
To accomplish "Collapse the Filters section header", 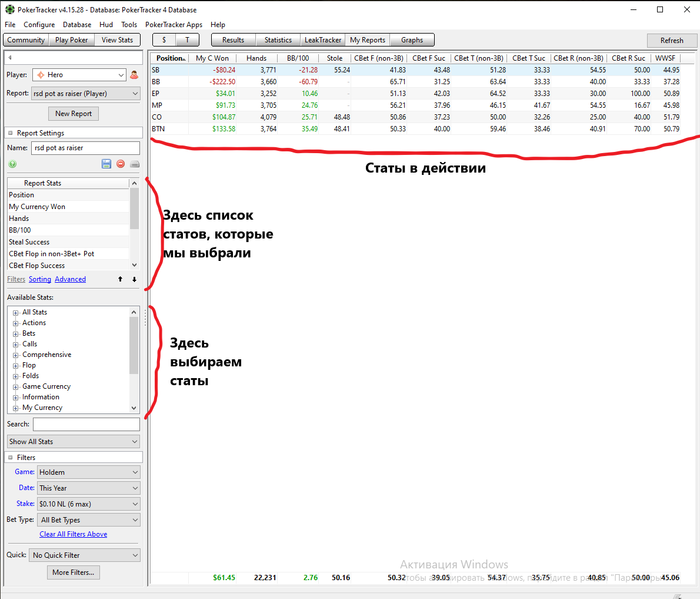I will coord(11,458).
